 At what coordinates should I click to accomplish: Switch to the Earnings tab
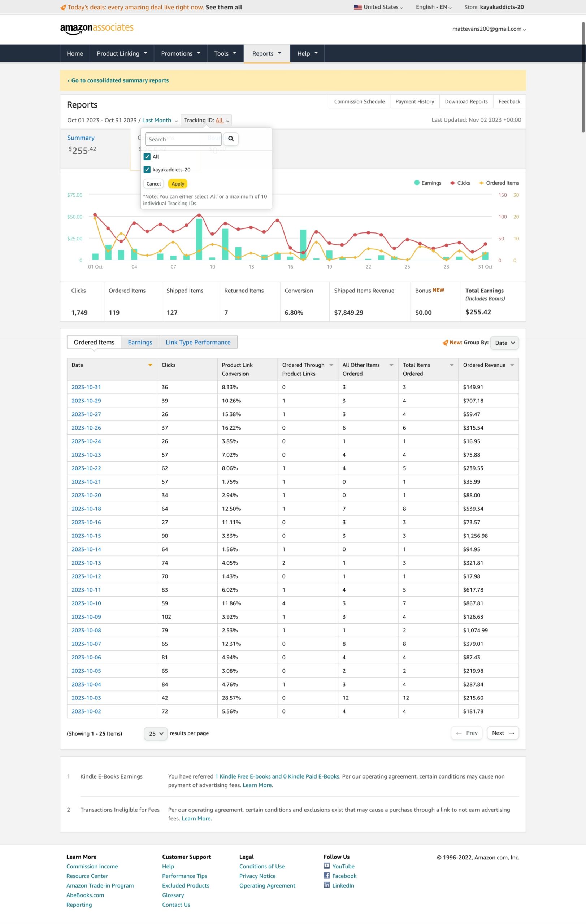(x=140, y=342)
